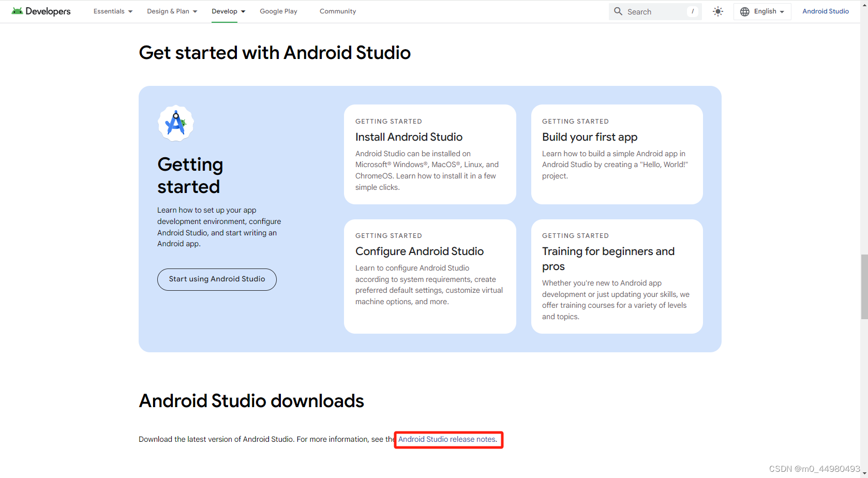The height and width of the screenshot is (478, 868).
Task: Open the Android Studio release notes link
Action: pos(447,439)
